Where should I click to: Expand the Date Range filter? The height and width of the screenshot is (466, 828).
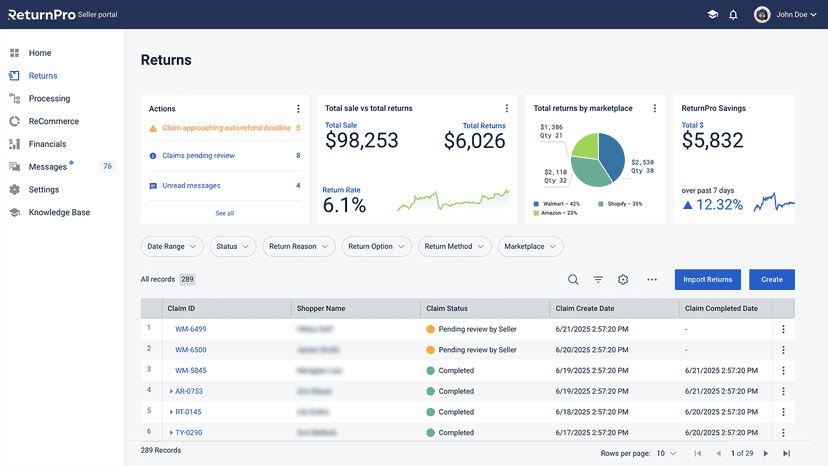pos(172,246)
